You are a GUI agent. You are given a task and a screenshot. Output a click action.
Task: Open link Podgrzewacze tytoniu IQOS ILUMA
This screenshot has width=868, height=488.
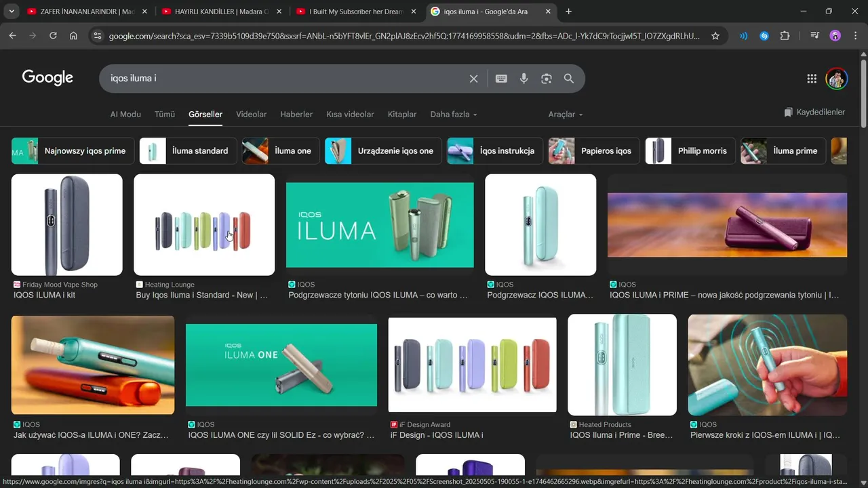(378, 296)
